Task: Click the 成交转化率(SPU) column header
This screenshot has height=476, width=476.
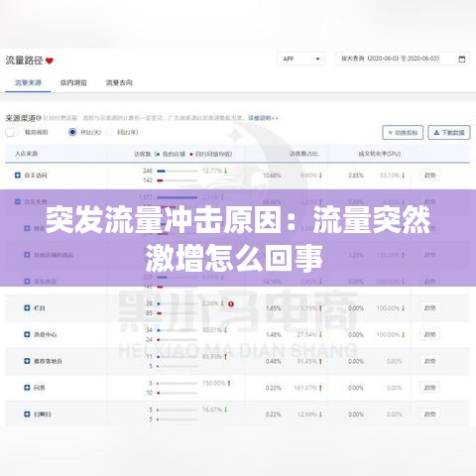Action: click(380, 154)
